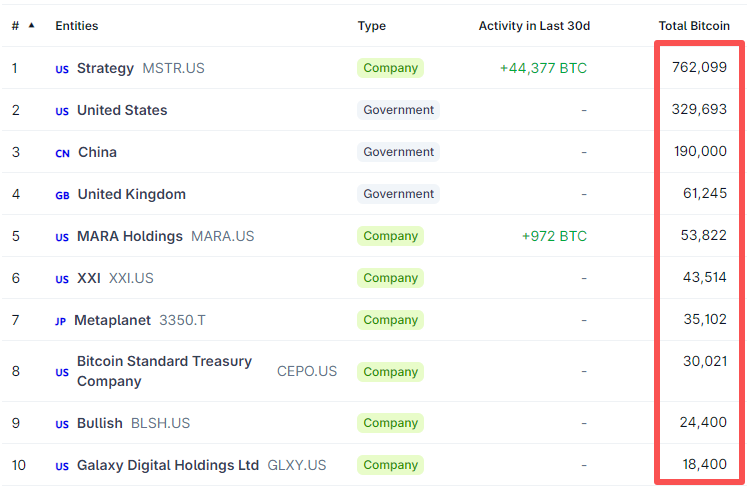
Task: Sort by rank using the # arrow
Action: click(x=31, y=25)
